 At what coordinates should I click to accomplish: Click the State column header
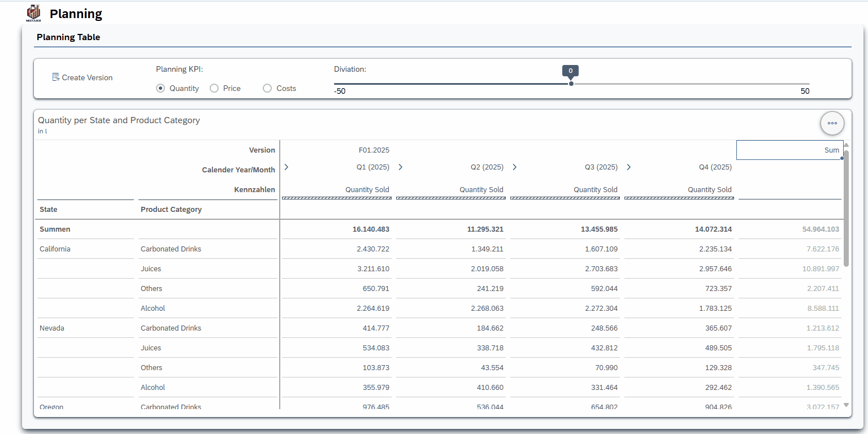tap(48, 209)
